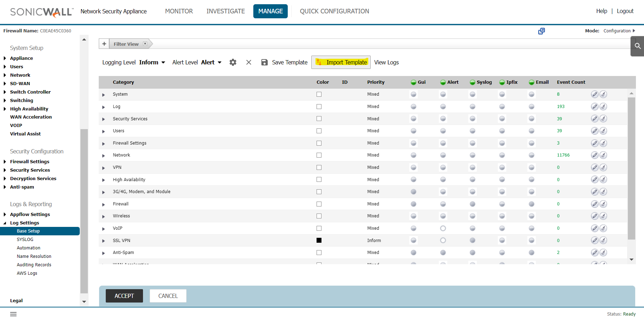Screen dimensions: 644x318
Task: Open the Logging Level Inform dropdown
Action: point(152,62)
